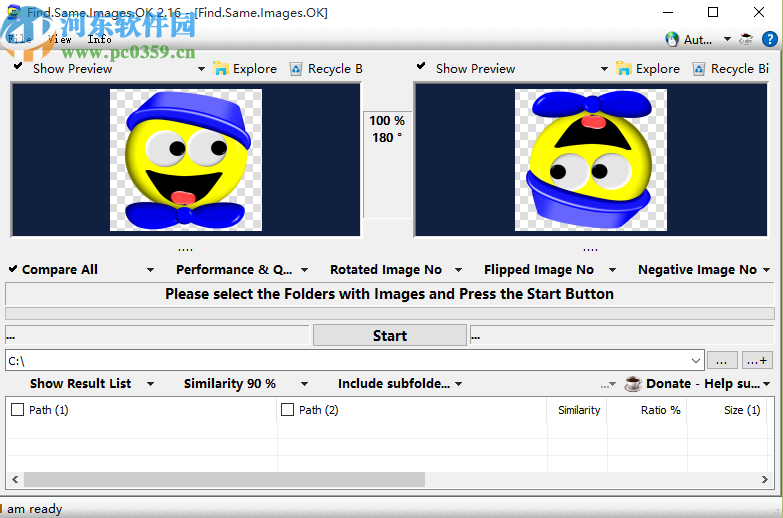Click the Donate - Help su... link
Screen dimensions: 783x518
click(703, 384)
